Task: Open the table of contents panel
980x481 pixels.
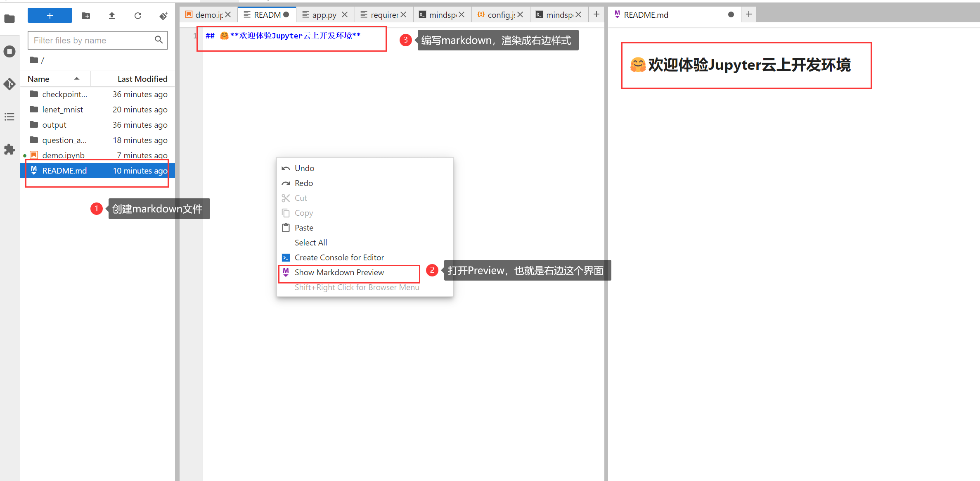Action: [9, 117]
